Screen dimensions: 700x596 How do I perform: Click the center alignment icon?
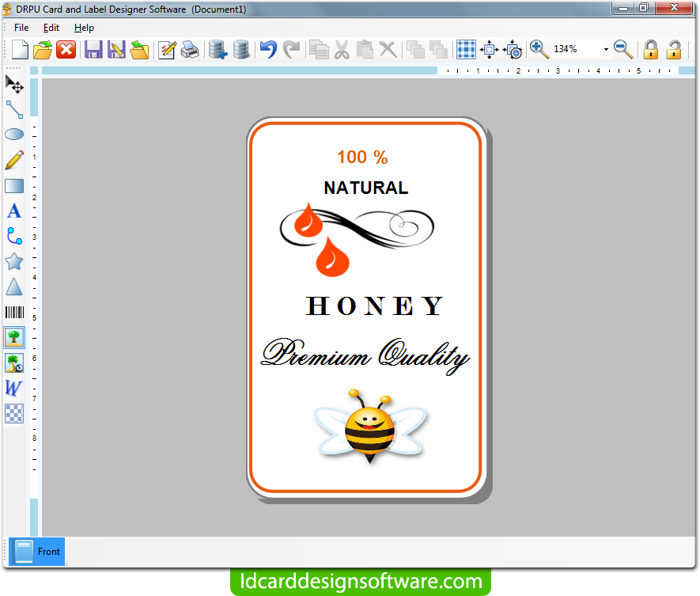point(489,50)
